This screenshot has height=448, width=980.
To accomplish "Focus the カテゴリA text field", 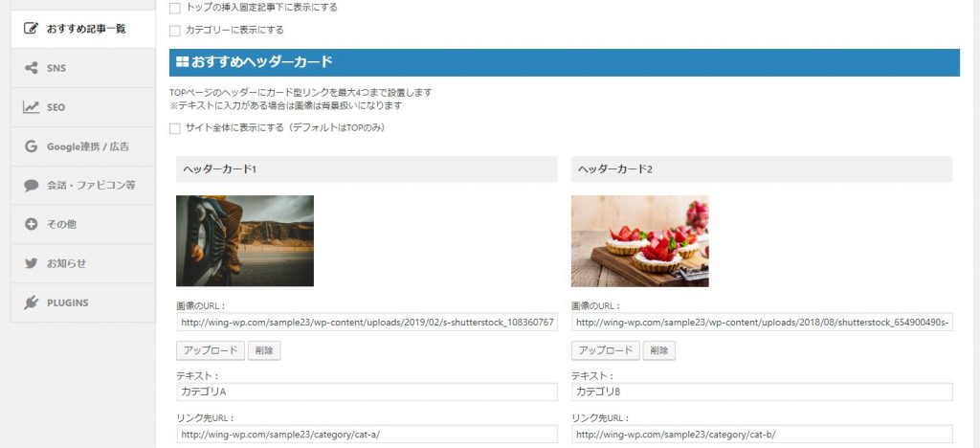I will 367,392.
